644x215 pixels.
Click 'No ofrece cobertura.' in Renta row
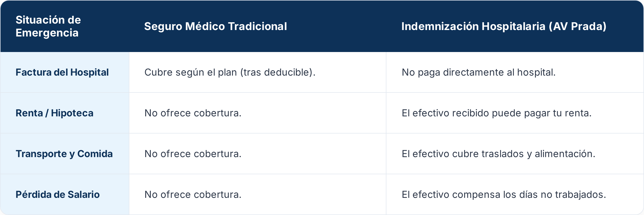pos(193,113)
